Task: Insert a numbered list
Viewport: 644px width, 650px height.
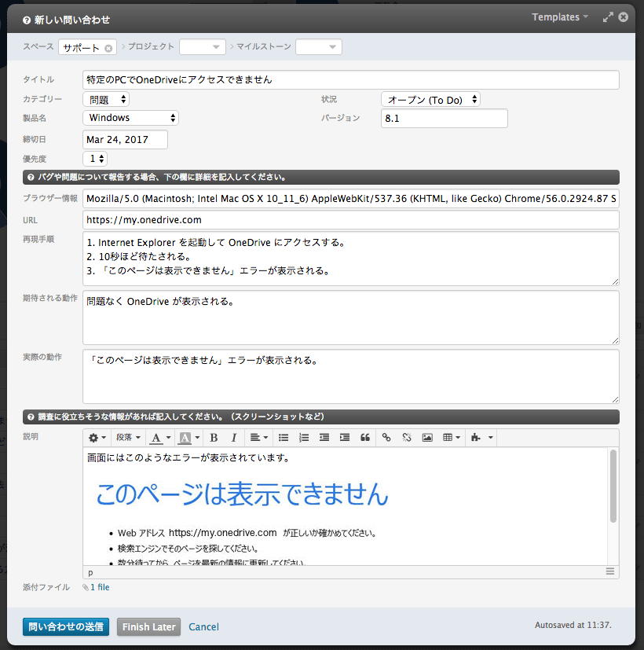Action: click(304, 438)
